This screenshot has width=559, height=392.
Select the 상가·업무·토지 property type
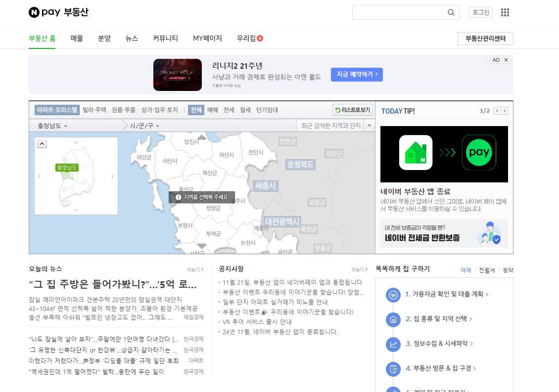click(x=160, y=110)
